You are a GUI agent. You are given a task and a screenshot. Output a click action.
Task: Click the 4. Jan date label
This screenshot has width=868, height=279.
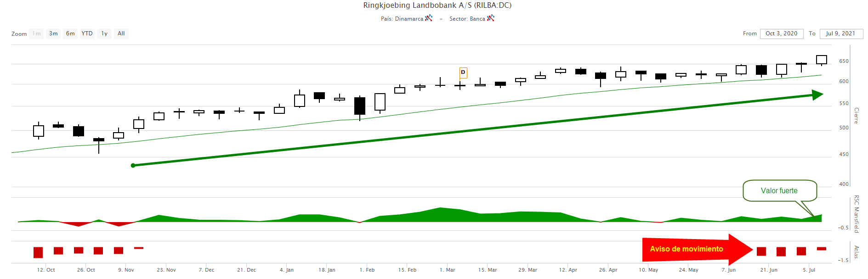point(287,270)
